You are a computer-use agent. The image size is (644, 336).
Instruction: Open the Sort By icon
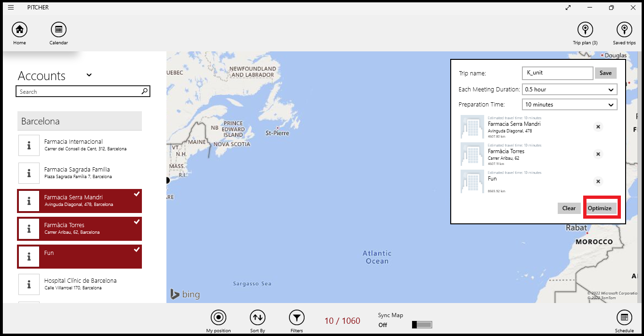pos(257,317)
